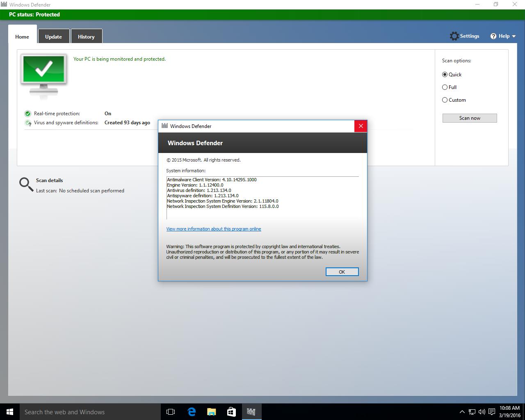Open Settings via the gear icon
Image resolution: width=525 pixels, height=420 pixels.
coord(454,36)
